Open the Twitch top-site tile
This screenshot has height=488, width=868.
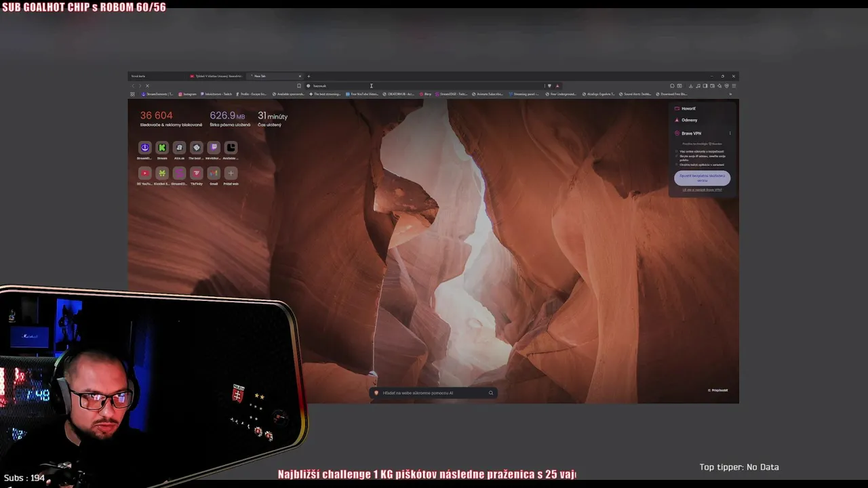[214, 148]
